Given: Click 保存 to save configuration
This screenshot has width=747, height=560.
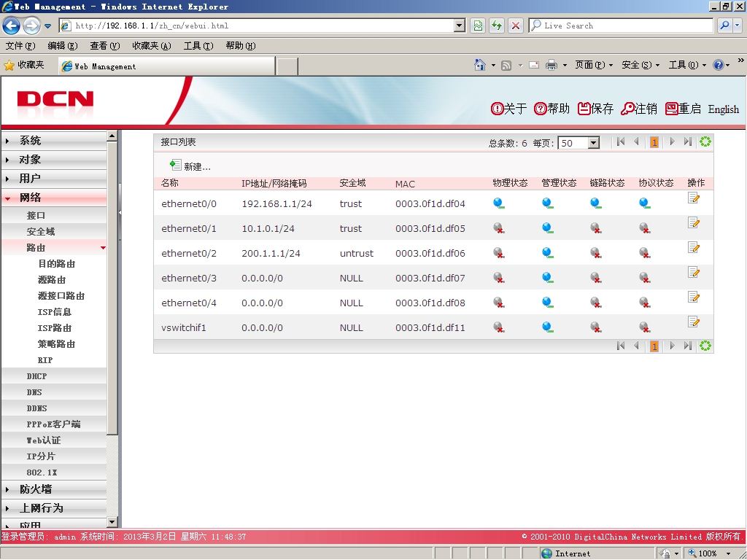Looking at the screenshot, I should coord(595,109).
